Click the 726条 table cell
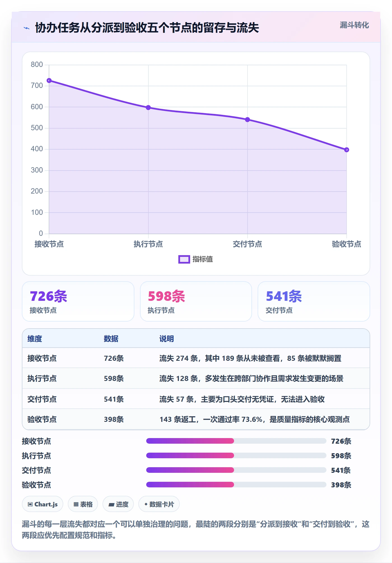Screen dimensions: 392x563 114,358
